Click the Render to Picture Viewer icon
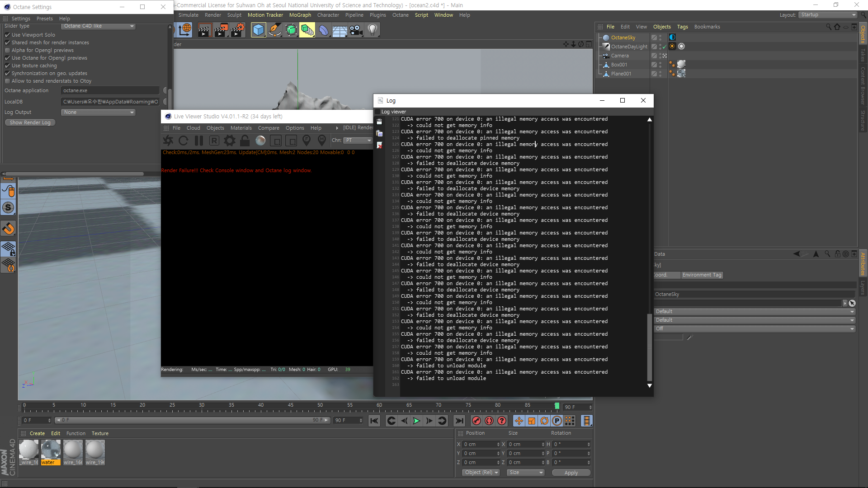This screenshot has height=488, width=868. [x=221, y=30]
